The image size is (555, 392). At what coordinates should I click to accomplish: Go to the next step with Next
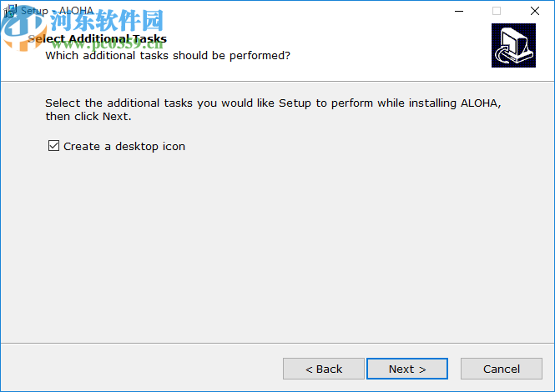(x=407, y=369)
